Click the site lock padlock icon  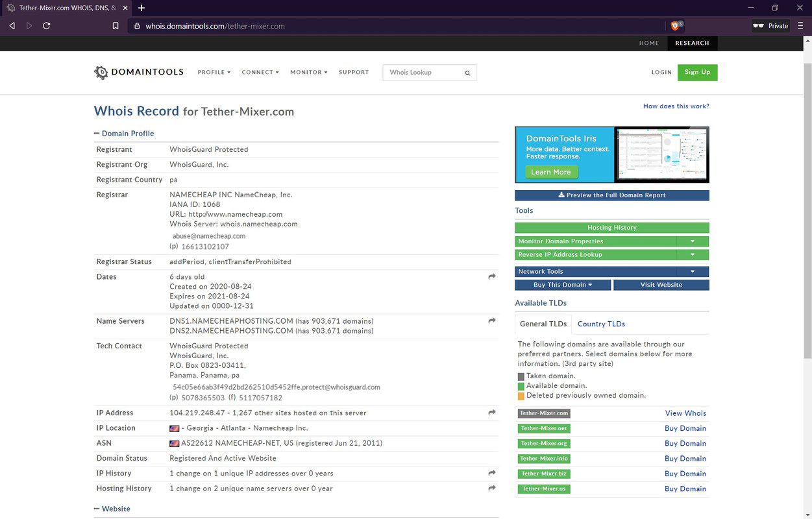pyautogui.click(x=137, y=26)
